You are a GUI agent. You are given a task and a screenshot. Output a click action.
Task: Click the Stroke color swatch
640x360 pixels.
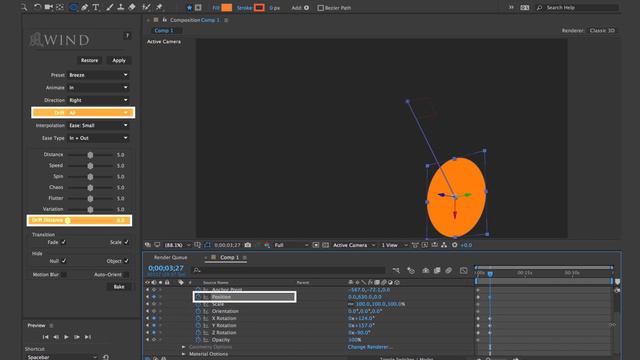point(259,8)
